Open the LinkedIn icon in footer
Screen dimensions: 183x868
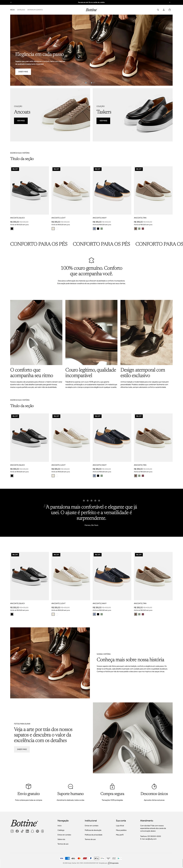[x=27, y=831]
